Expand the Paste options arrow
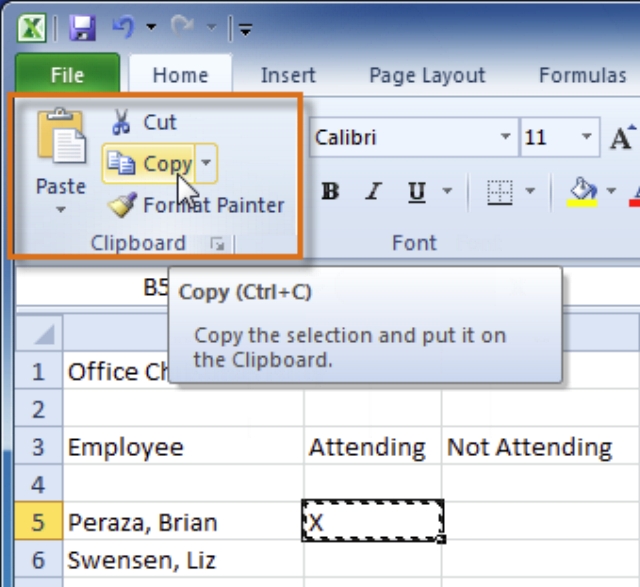This screenshot has height=587, width=640. (x=61, y=210)
